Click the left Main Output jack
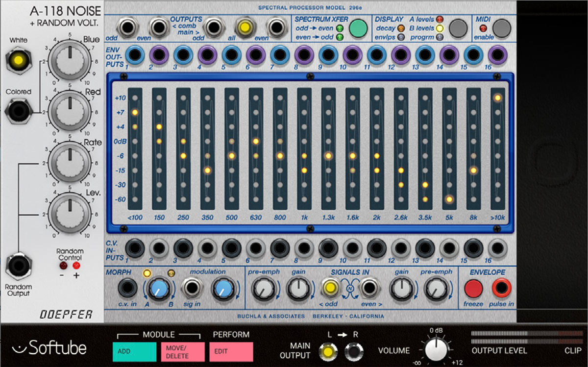 click(327, 351)
